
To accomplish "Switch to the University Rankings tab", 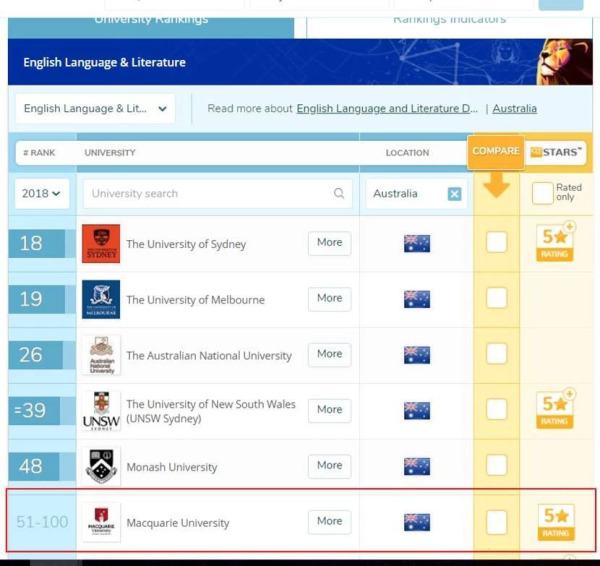I will pos(151,27).
